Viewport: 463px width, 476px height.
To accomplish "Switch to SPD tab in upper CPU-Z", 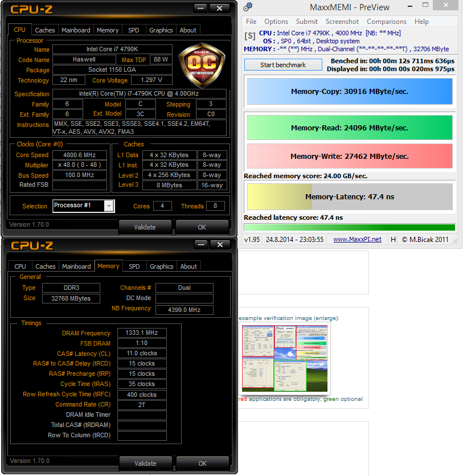I will tap(134, 30).
